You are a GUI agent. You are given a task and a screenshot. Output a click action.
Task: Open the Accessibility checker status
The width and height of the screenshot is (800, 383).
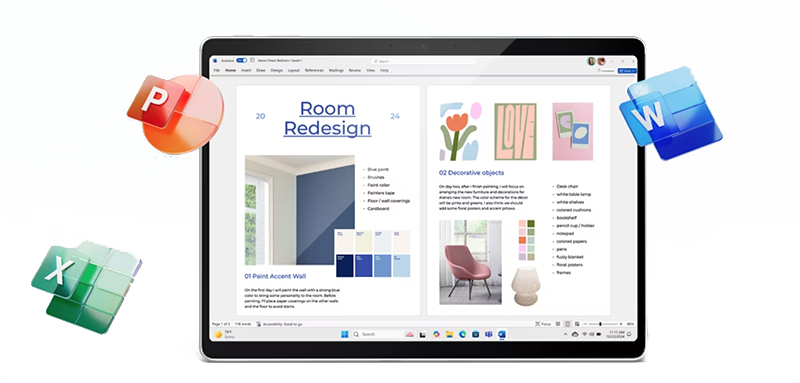pyautogui.click(x=279, y=324)
